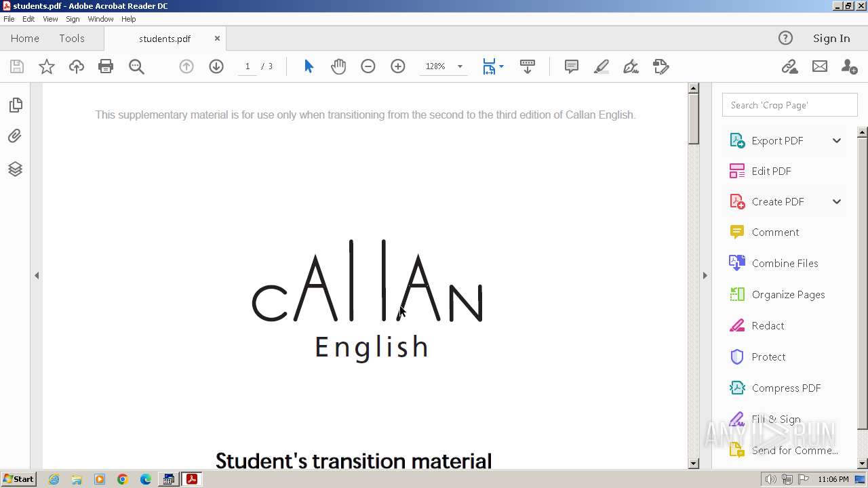Send file by email envelope icon
The width and height of the screenshot is (868, 488).
pos(820,66)
